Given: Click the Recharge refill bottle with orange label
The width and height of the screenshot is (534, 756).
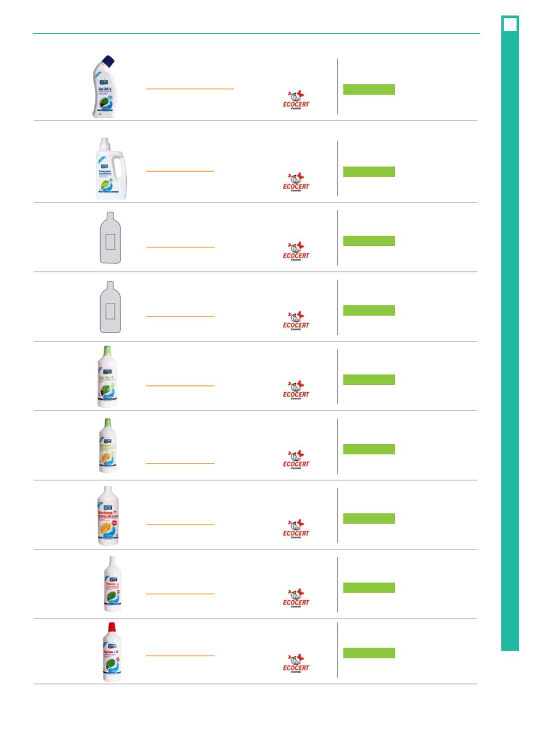Looking at the screenshot, I should tap(108, 515).
